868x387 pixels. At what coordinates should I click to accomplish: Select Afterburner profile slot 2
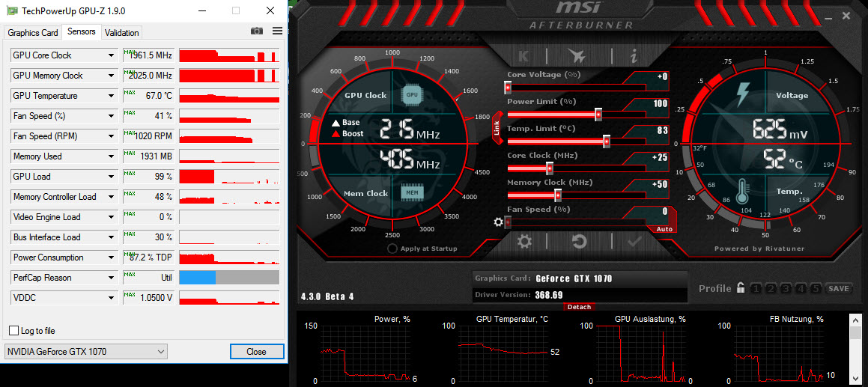(771, 288)
